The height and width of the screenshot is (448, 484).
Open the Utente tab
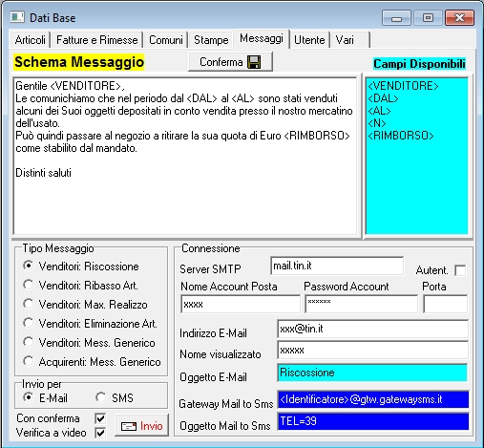tap(309, 40)
